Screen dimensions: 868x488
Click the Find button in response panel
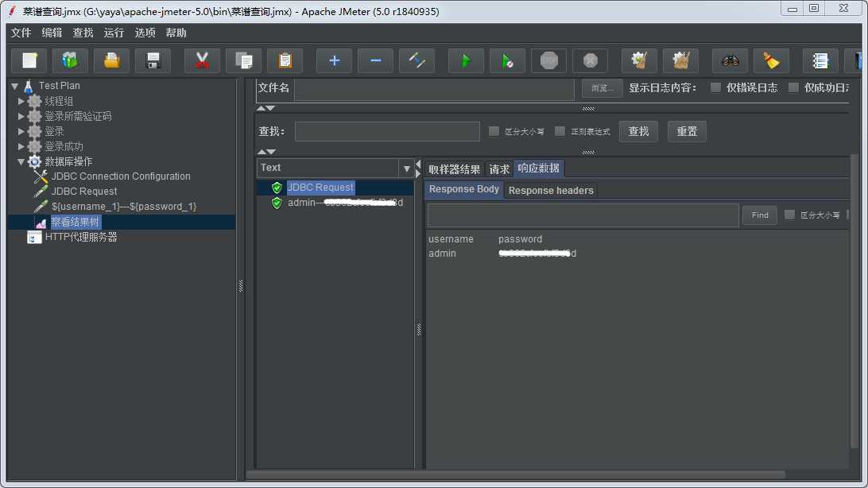pos(760,215)
